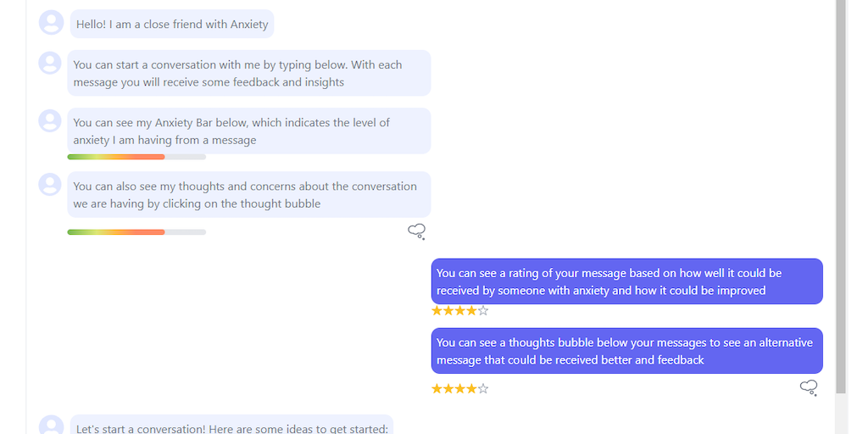Viewport: 868px width, 434px height.
Task: Click the message about clicking the thought bubble
Action: [x=248, y=195]
